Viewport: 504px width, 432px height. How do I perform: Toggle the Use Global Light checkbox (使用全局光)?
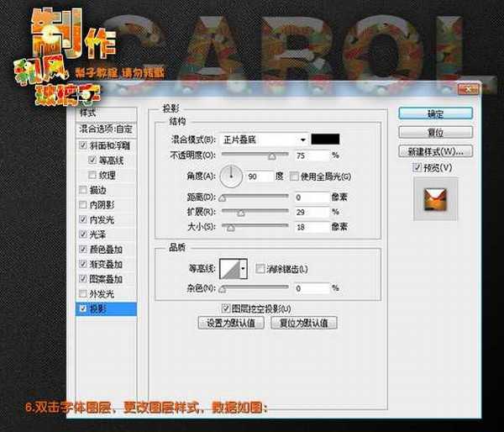pos(294,176)
